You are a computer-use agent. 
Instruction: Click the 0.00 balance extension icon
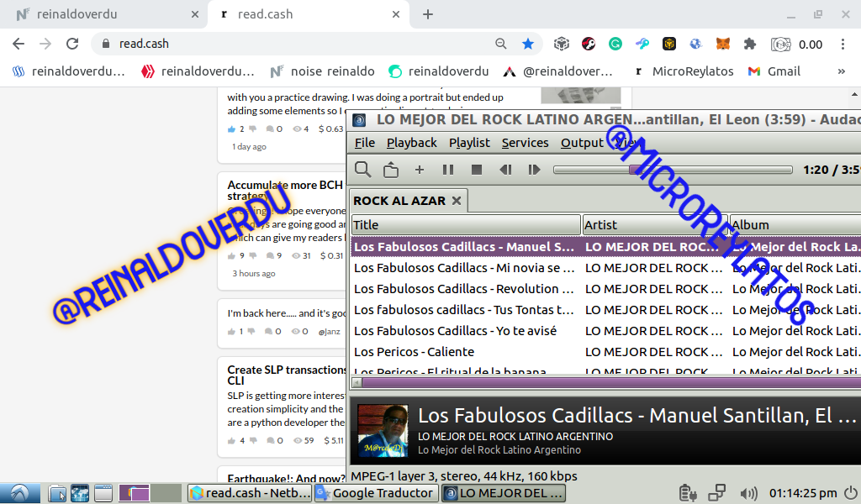click(x=796, y=44)
